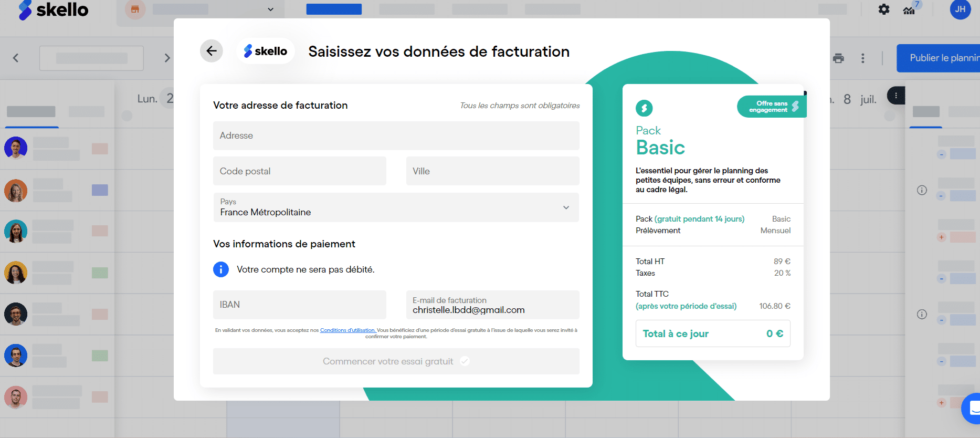The height and width of the screenshot is (438, 980).
Task: Click the Skello logo in the top bar
Action: pos(54,9)
